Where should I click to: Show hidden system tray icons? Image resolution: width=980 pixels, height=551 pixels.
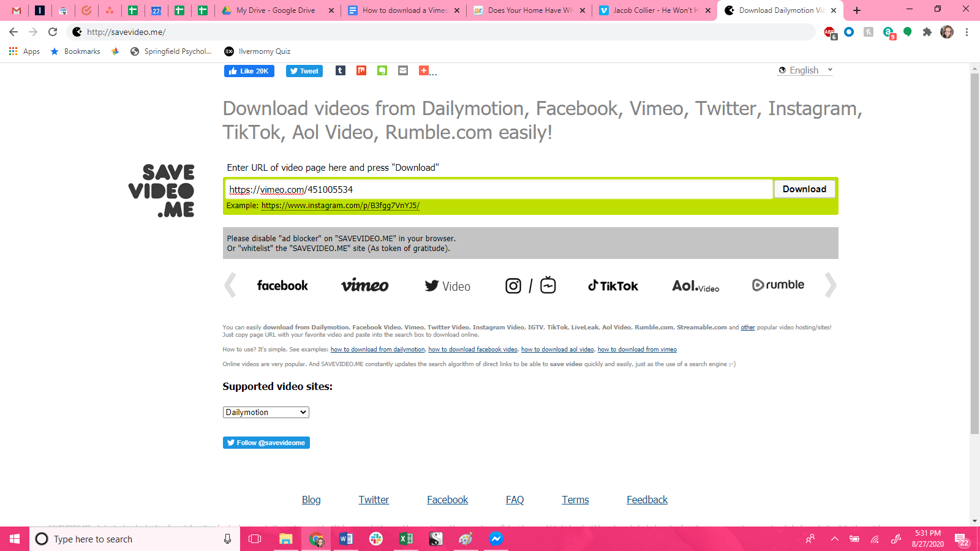point(834,539)
